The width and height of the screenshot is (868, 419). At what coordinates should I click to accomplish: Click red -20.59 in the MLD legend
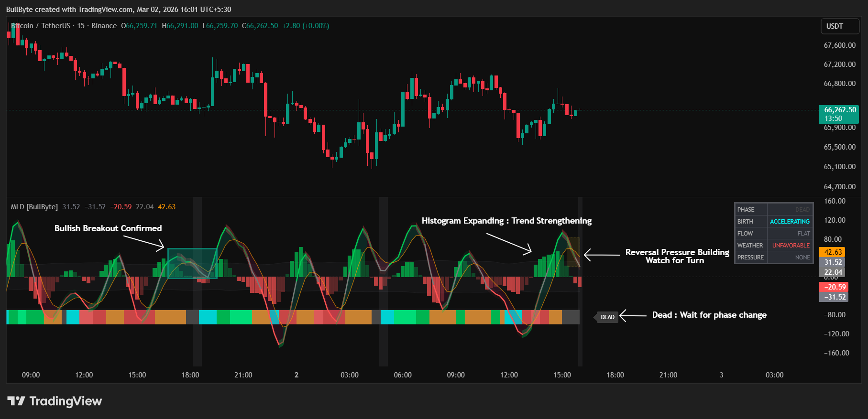point(121,207)
